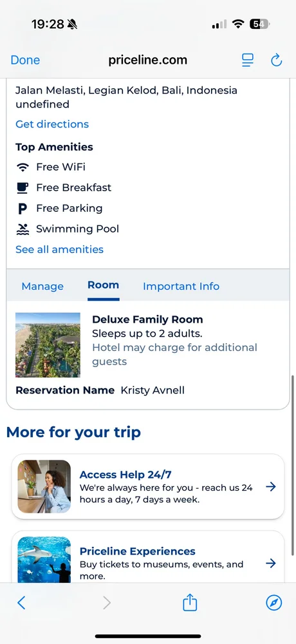Open the Access Help 24/7 card image

pyautogui.click(x=44, y=486)
